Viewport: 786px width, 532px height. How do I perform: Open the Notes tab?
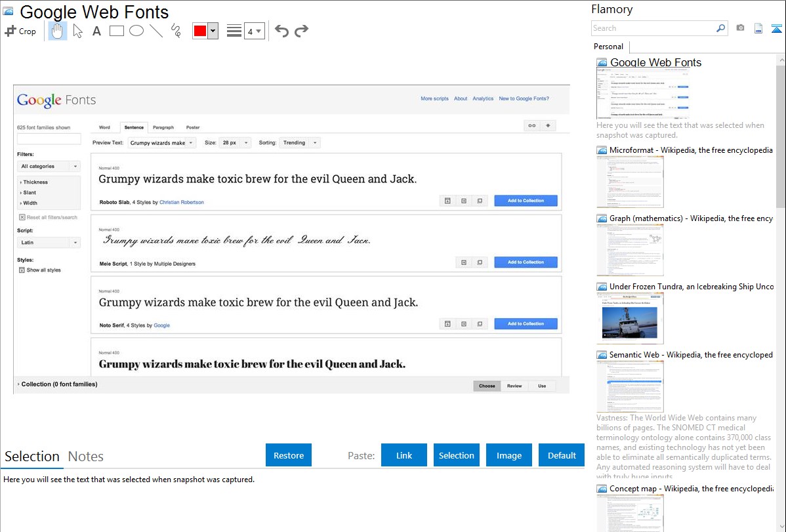(86, 457)
